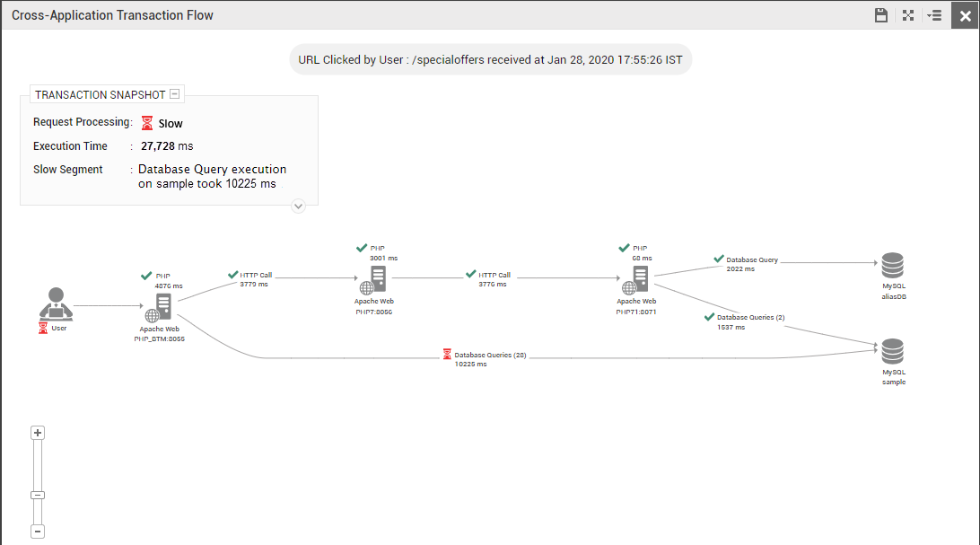
Task: Click the checkmark beside Database Queries (2)
Action: (x=709, y=317)
